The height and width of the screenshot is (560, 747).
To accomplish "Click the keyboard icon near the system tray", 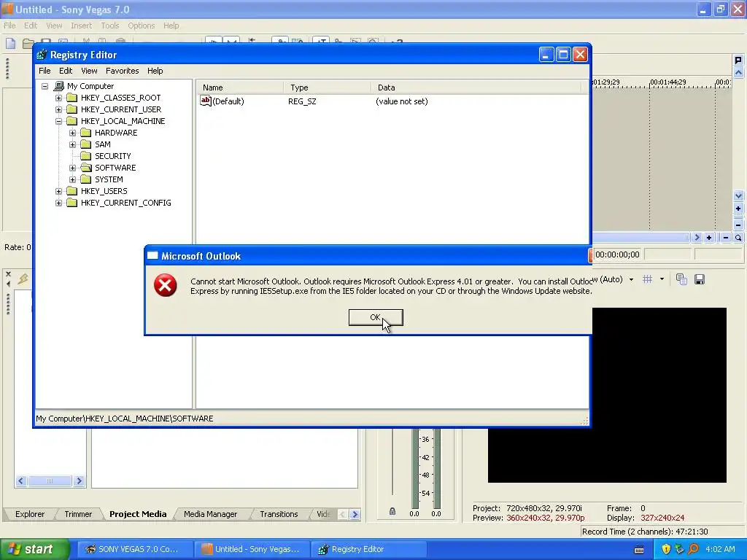I will [x=639, y=550].
